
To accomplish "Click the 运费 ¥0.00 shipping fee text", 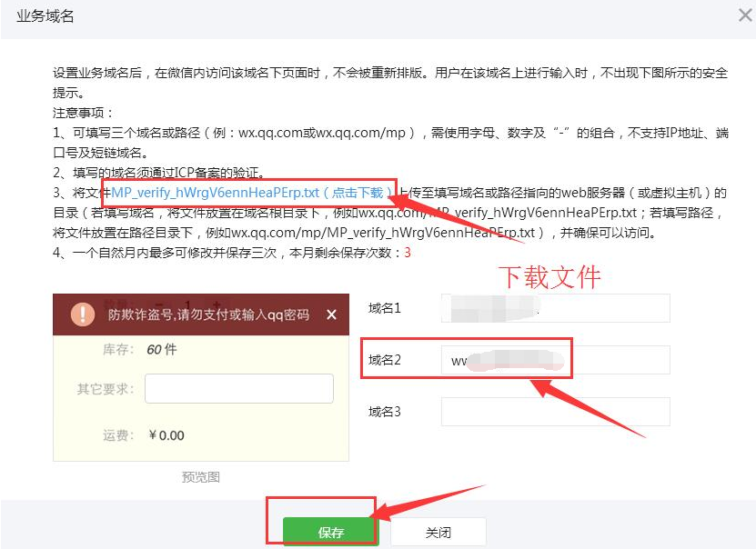I will click(x=143, y=435).
